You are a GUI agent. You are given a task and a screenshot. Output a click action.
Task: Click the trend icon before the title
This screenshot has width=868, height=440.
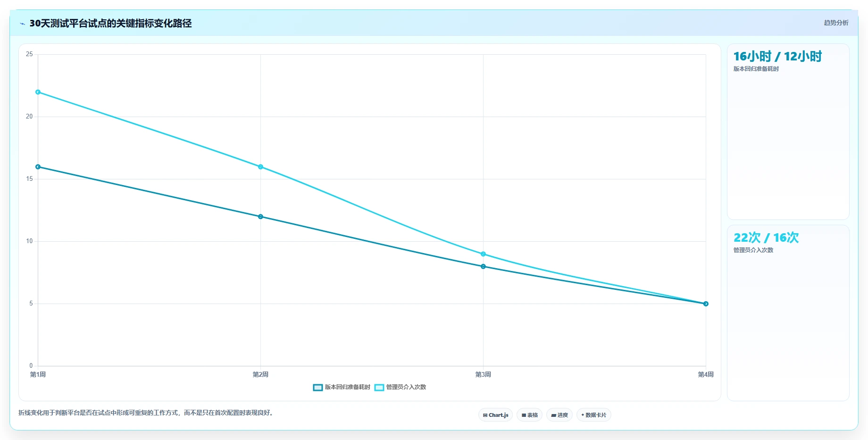pos(22,24)
